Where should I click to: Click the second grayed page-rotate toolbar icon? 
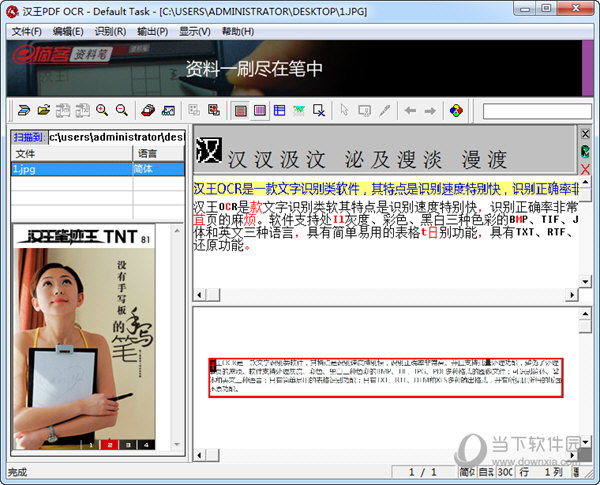coord(83,111)
